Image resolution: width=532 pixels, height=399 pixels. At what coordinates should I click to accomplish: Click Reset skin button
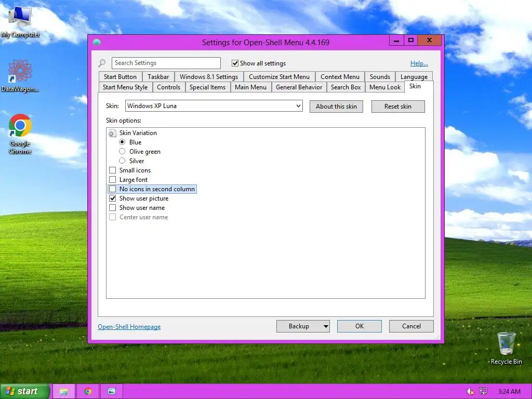(398, 107)
